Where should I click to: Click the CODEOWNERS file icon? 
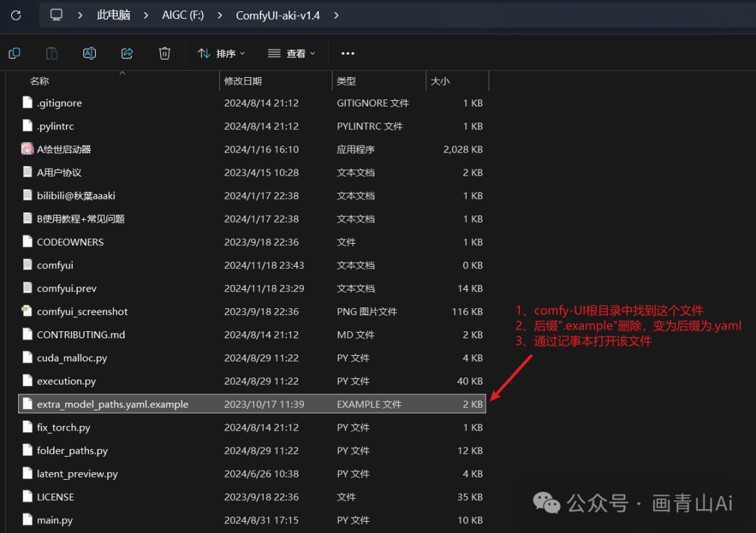pyautogui.click(x=27, y=241)
